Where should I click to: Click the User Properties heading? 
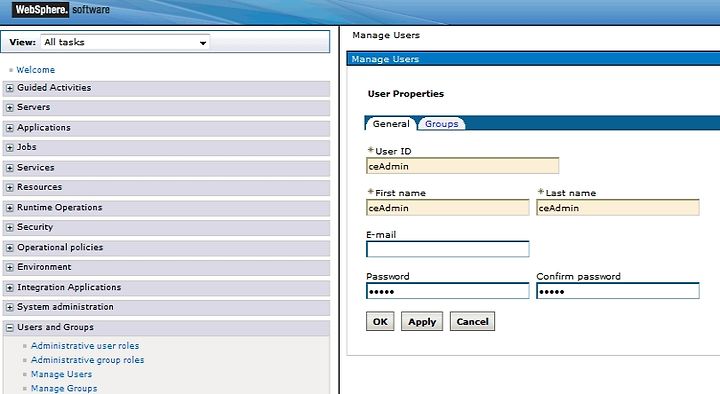pyautogui.click(x=405, y=94)
